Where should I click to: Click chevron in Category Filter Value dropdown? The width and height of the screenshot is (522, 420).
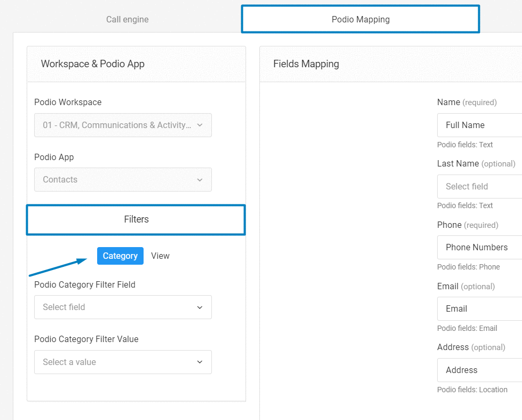coord(200,362)
